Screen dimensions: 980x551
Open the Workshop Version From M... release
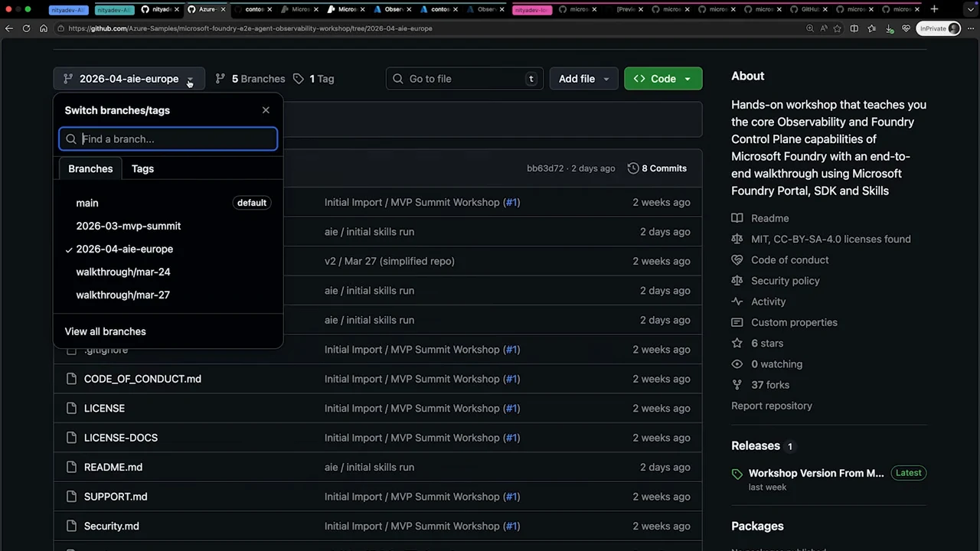point(816,473)
